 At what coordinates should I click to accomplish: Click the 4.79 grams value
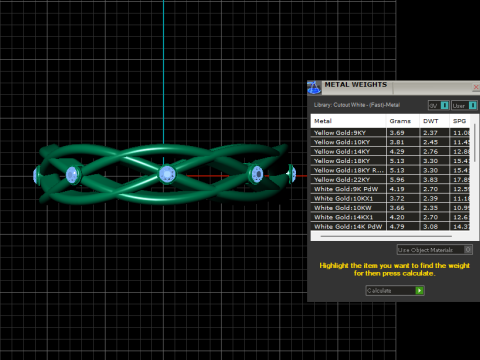tap(397, 226)
